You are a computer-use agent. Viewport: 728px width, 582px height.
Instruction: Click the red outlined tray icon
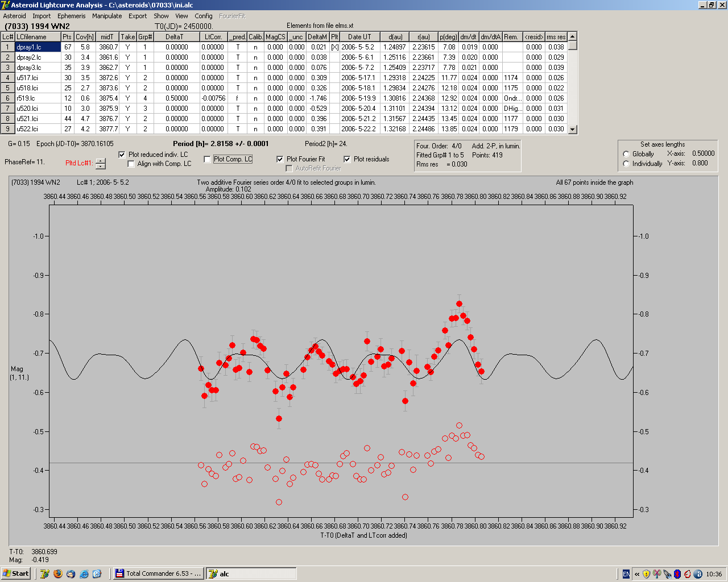[687, 574]
